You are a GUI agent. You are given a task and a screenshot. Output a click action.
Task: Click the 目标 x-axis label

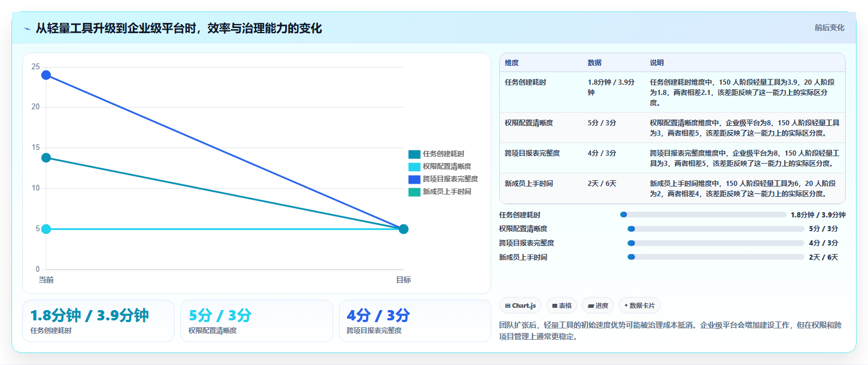(403, 280)
